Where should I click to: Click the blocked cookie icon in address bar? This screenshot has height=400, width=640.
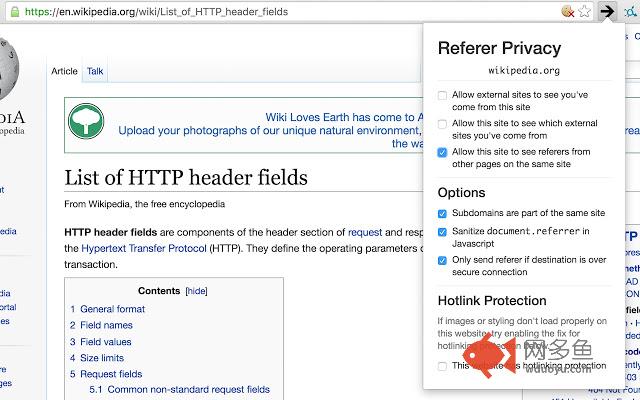pyautogui.click(x=567, y=12)
